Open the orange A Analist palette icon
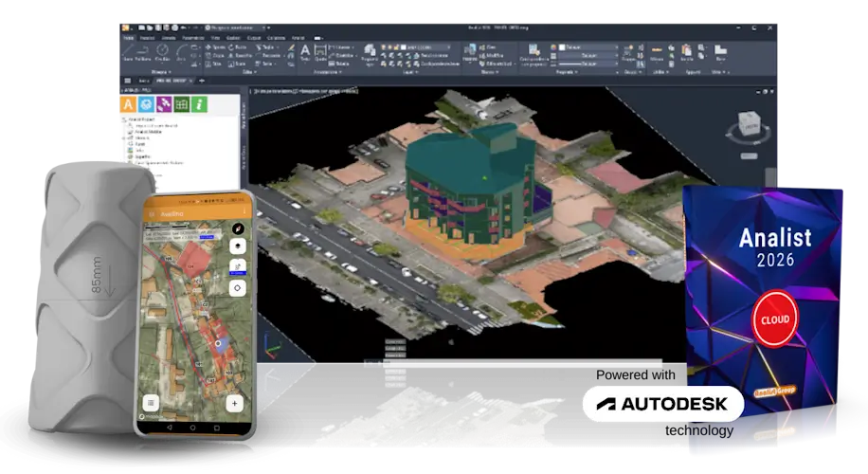This screenshot has width=868, height=474. [x=129, y=104]
